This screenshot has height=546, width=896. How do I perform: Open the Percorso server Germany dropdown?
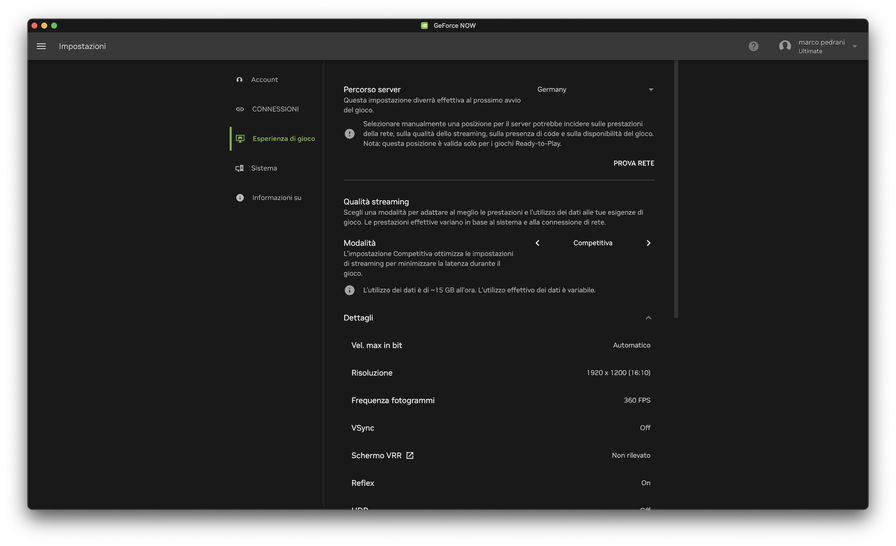[x=595, y=90]
